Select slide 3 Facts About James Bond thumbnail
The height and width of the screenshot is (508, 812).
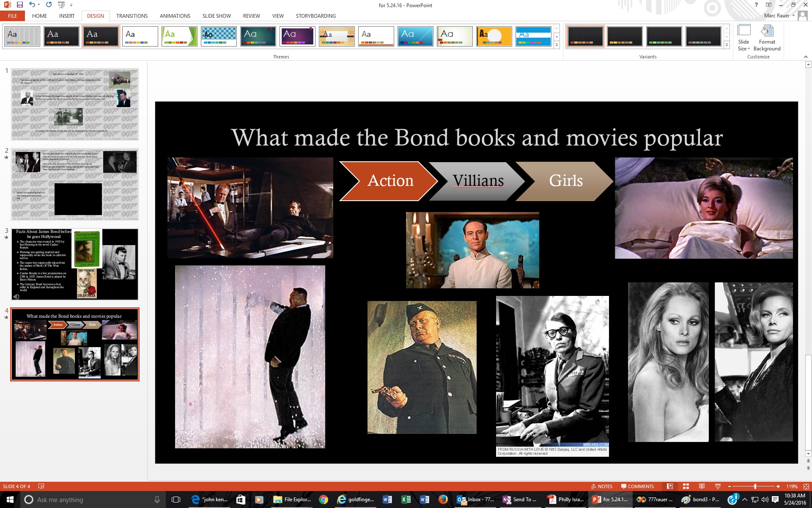[75, 264]
